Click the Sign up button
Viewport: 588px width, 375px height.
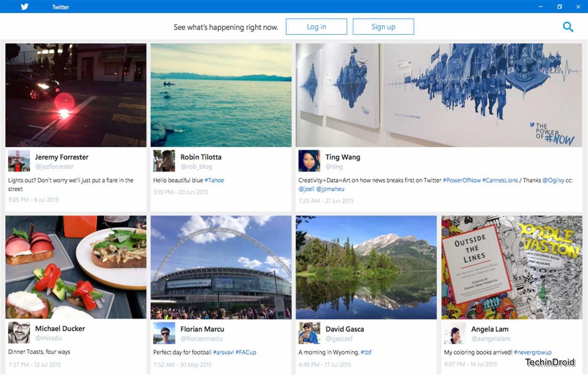point(383,26)
